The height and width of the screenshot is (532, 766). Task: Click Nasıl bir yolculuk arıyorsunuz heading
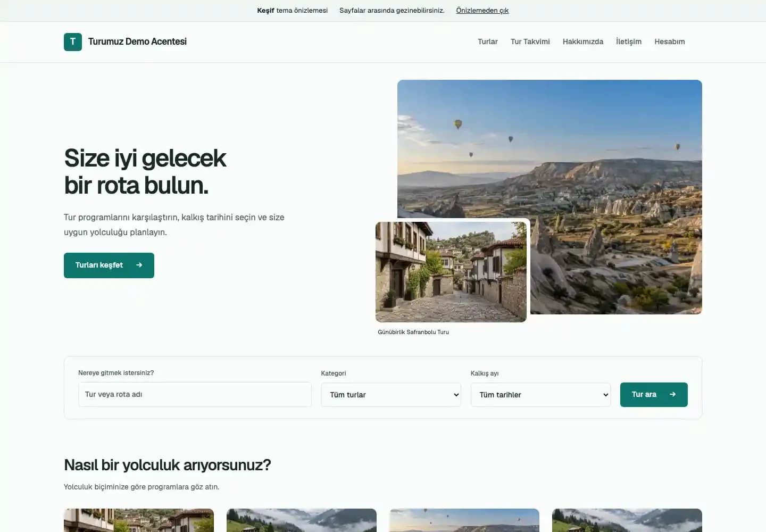pos(168,465)
